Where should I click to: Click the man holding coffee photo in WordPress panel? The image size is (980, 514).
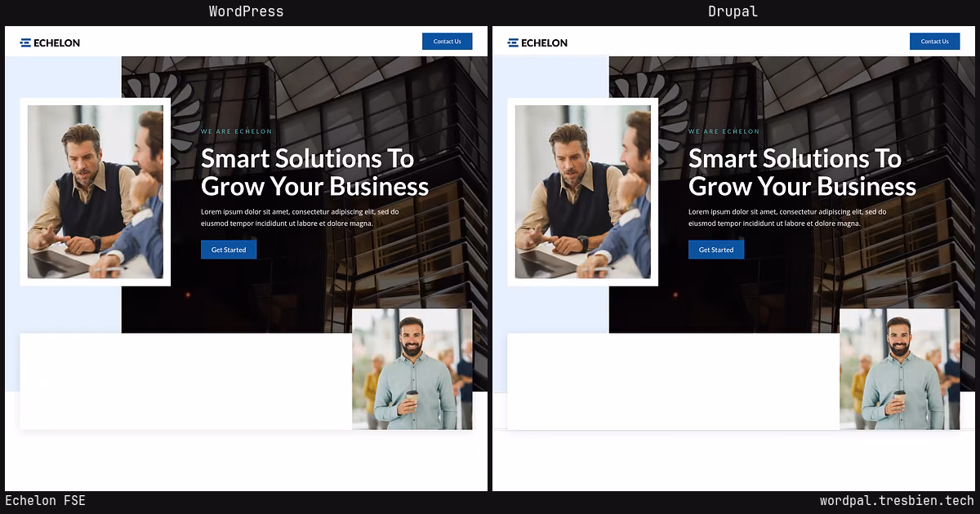point(412,369)
